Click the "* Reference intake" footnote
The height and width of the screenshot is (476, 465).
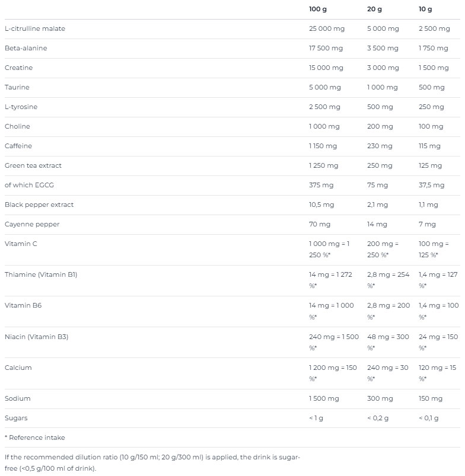[x=35, y=437]
